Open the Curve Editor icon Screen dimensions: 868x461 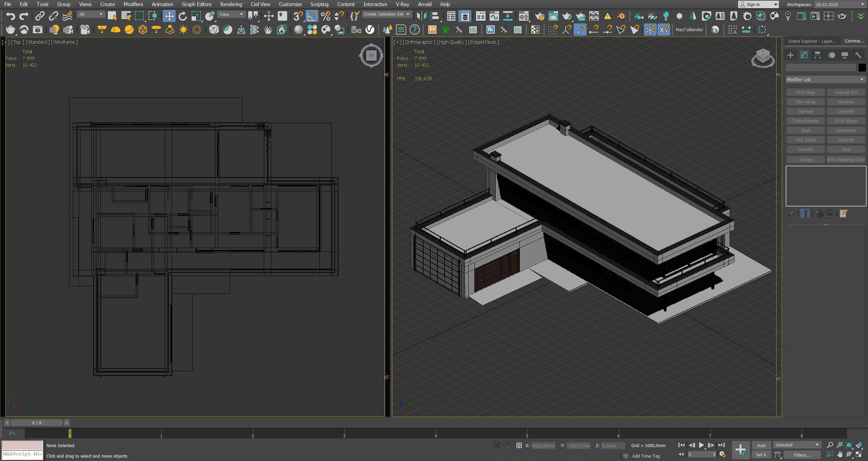point(494,16)
